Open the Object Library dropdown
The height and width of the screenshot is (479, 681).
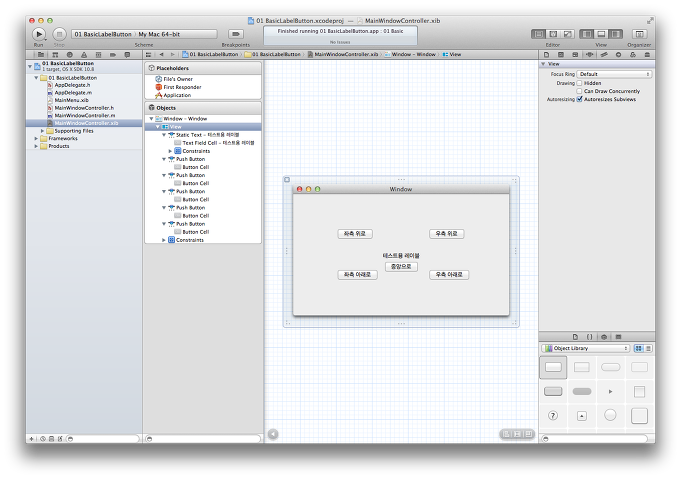coord(585,348)
